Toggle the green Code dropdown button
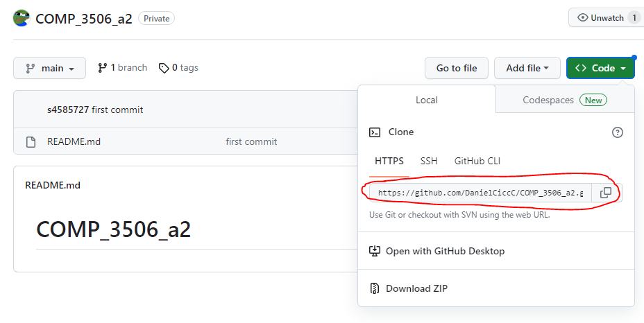Viewport: 644px width, 323px height. pos(600,68)
